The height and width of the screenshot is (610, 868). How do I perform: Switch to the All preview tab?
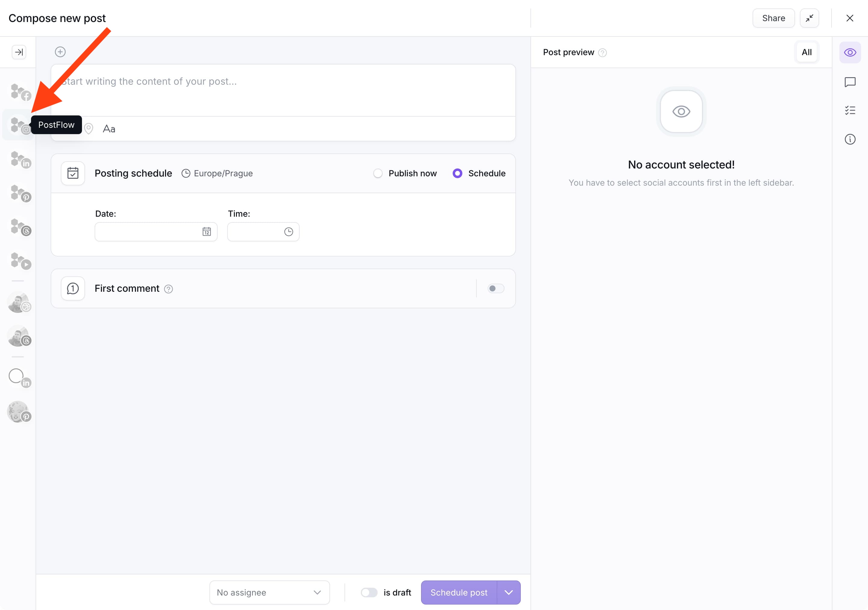[807, 52]
